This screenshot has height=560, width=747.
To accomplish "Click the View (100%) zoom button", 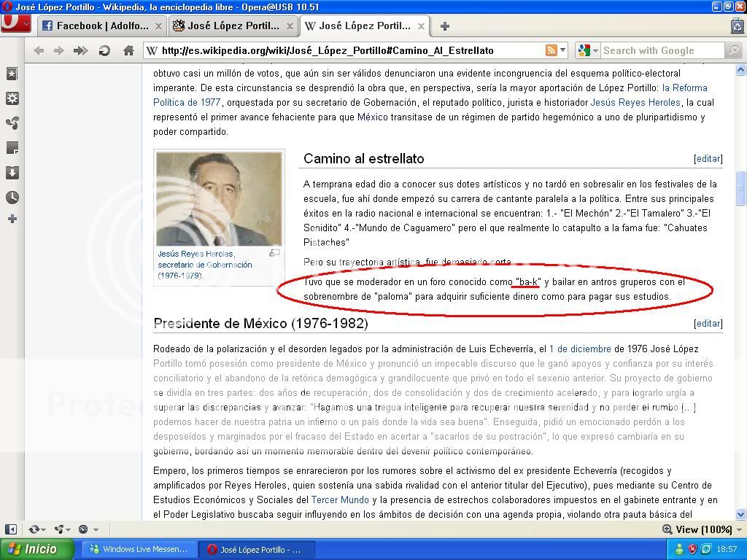I will [x=697, y=529].
